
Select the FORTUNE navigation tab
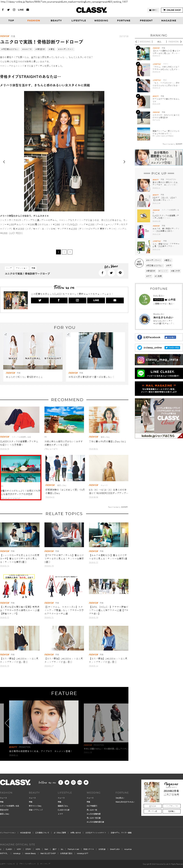124,21
